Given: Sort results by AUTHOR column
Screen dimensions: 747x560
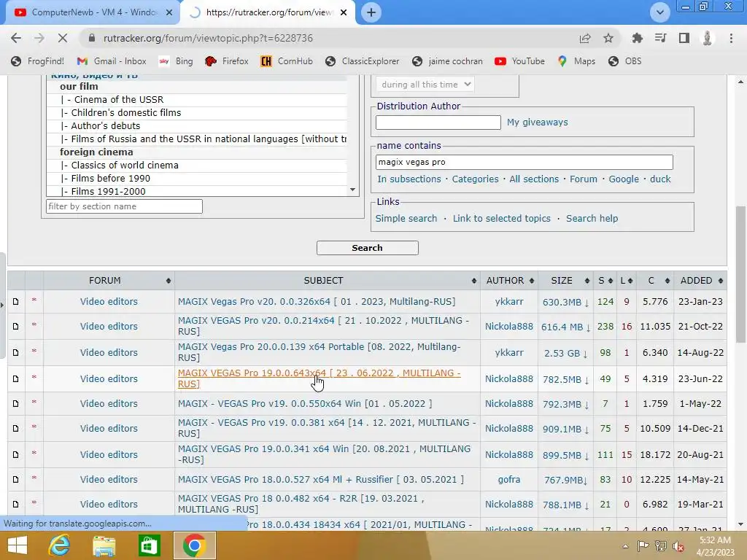Looking at the screenshot, I should (508, 281).
